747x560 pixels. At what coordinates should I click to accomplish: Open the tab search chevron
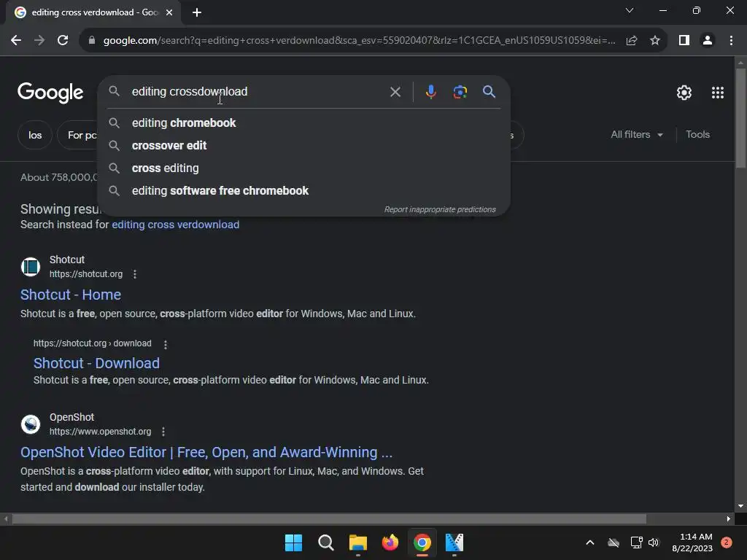[630, 10]
